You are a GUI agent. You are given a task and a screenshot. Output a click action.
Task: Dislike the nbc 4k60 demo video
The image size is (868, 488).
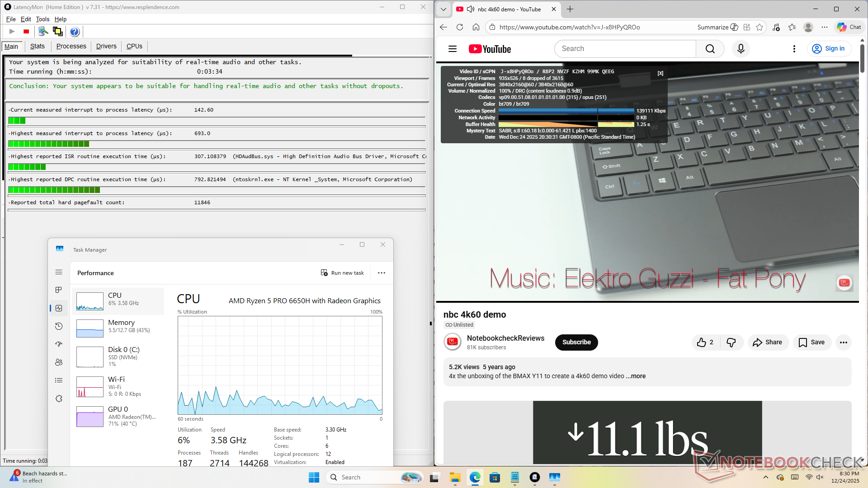731,343
